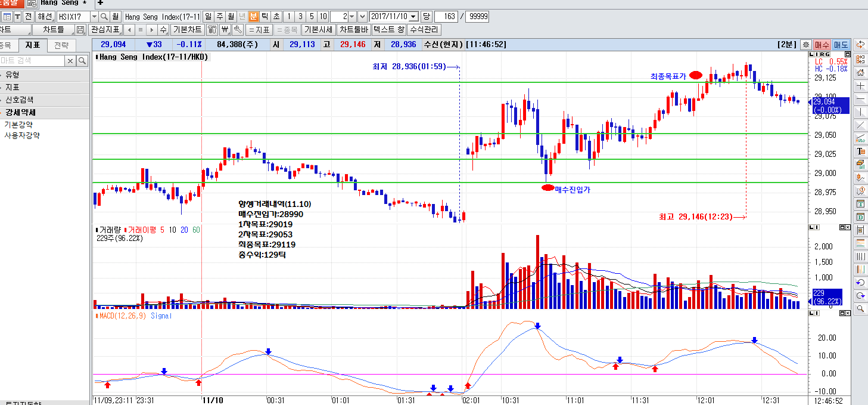Select the horizontal line drawing tool
Image resolution: width=868 pixels, height=405 pixels.
[860, 98]
